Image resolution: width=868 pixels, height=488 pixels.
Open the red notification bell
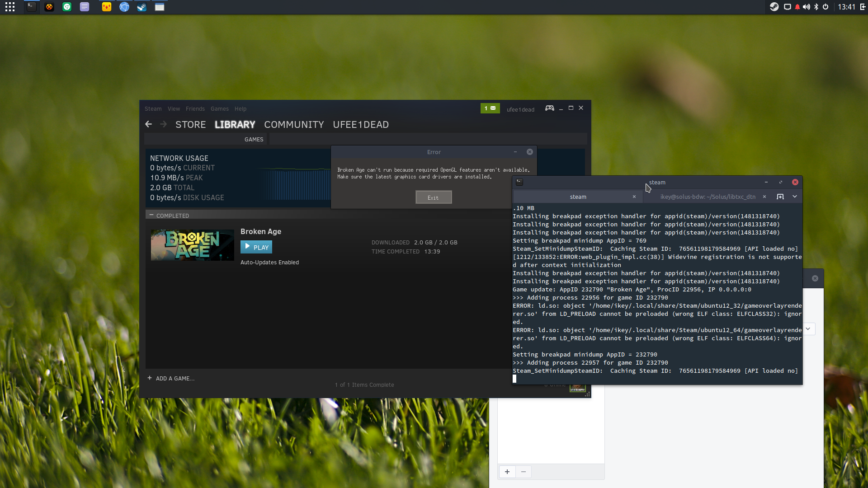(x=797, y=7)
